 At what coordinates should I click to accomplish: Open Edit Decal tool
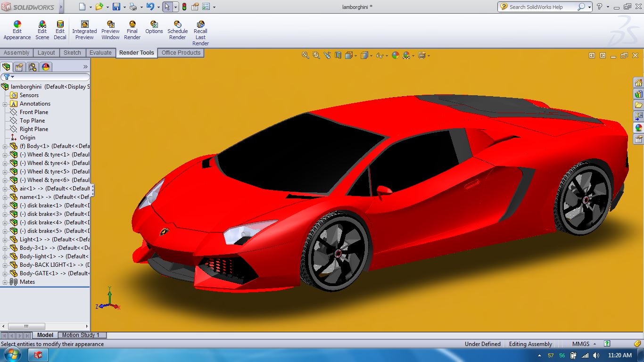60,30
